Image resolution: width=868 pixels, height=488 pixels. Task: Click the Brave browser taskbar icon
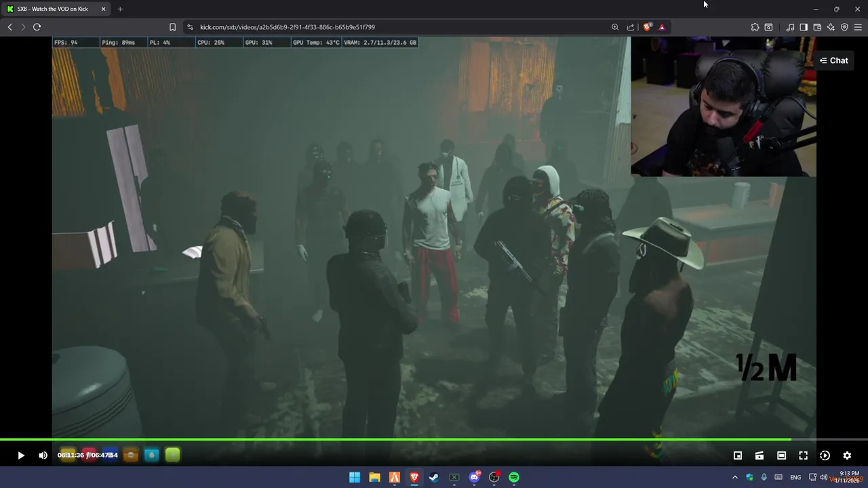coord(414,477)
